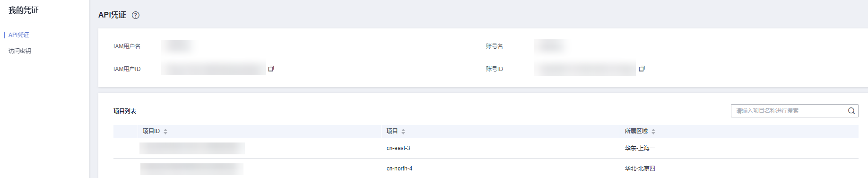Open the 访问密钥 sidebar menu item
This screenshot has width=868, height=178.
20,51
